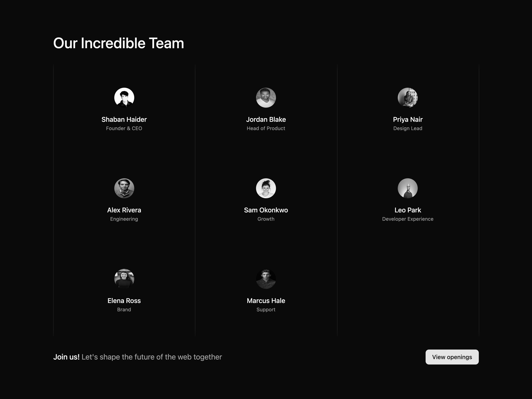532x399 pixels.
Task: Click the Growth role text
Action: pos(266,219)
